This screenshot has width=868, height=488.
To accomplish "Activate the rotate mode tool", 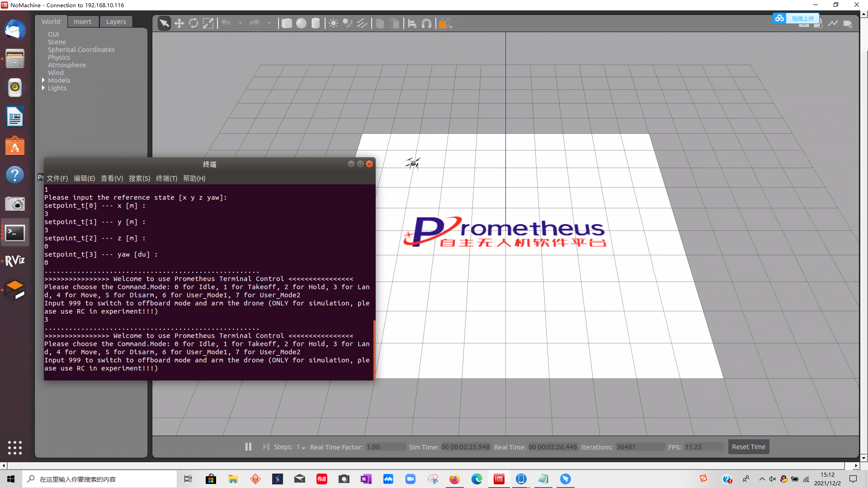I will 193,23.
